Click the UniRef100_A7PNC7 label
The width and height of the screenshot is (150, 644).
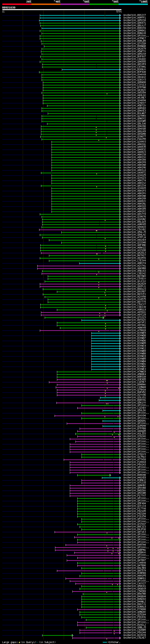(x=135, y=39)
